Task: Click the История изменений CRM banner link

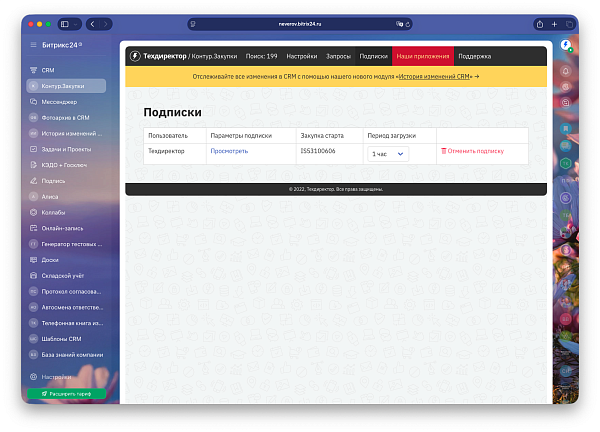Action: pos(434,77)
